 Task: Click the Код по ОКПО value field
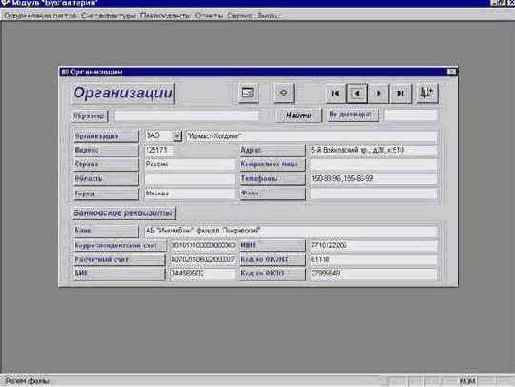coord(373,274)
